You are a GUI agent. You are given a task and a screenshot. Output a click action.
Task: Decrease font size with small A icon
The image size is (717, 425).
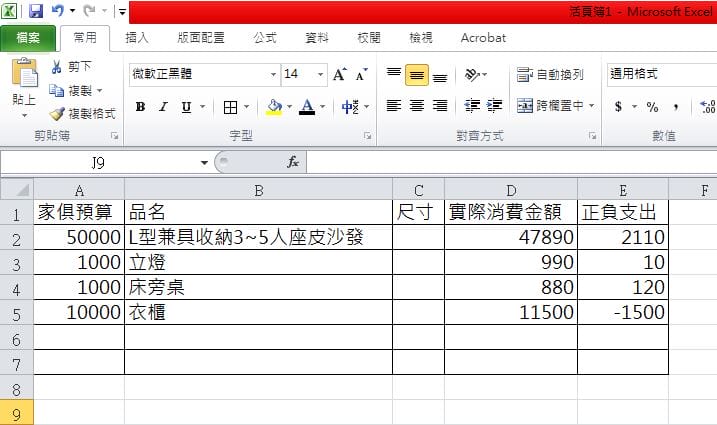(x=361, y=74)
